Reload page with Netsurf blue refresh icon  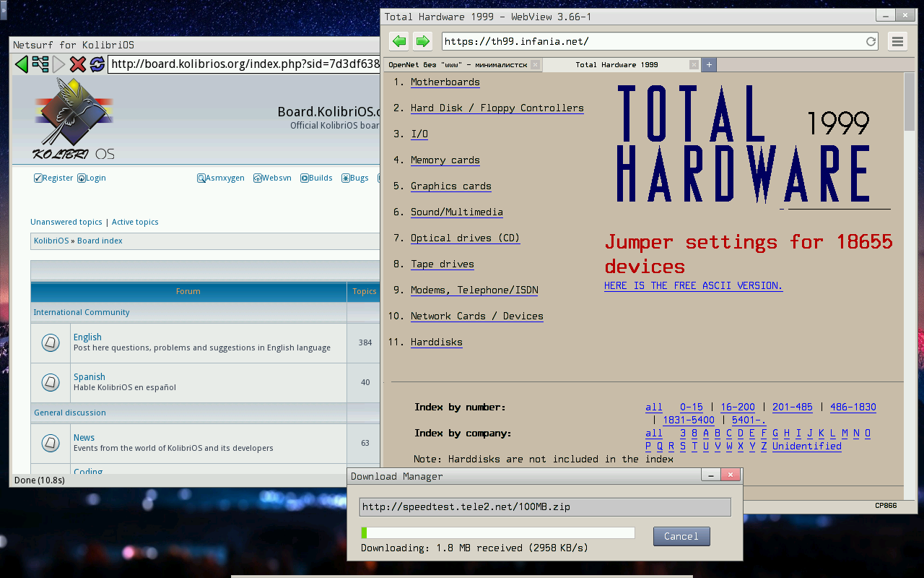pyautogui.click(x=97, y=65)
